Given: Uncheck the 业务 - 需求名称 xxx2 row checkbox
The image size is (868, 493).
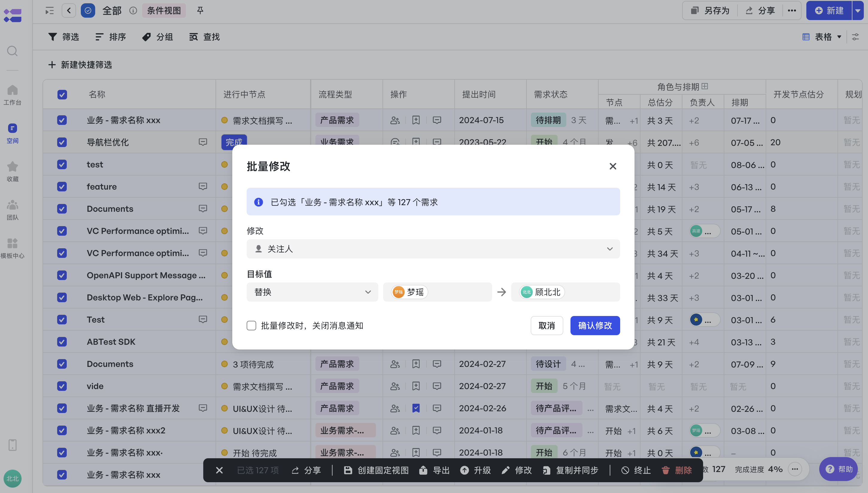Looking at the screenshot, I should 62,430.
